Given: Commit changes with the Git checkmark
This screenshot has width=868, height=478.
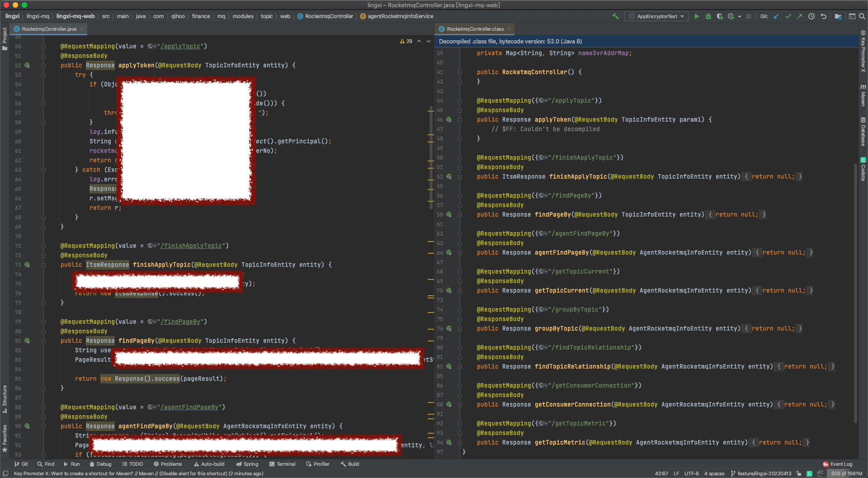Looking at the screenshot, I should 788,16.
